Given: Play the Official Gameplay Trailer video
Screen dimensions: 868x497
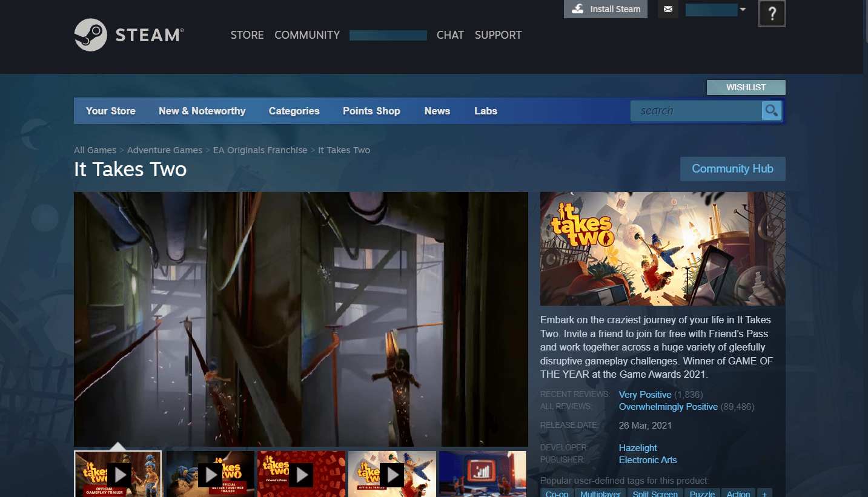Looking at the screenshot, I should pyautogui.click(x=119, y=474).
